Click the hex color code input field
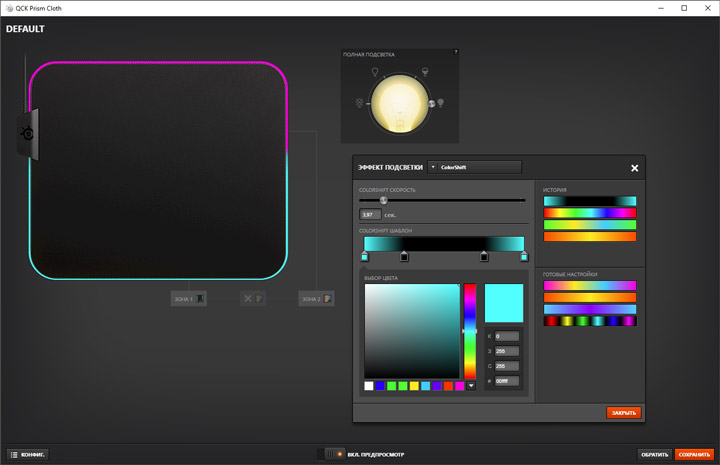Image resolution: width=720 pixels, height=465 pixels. coord(507,381)
